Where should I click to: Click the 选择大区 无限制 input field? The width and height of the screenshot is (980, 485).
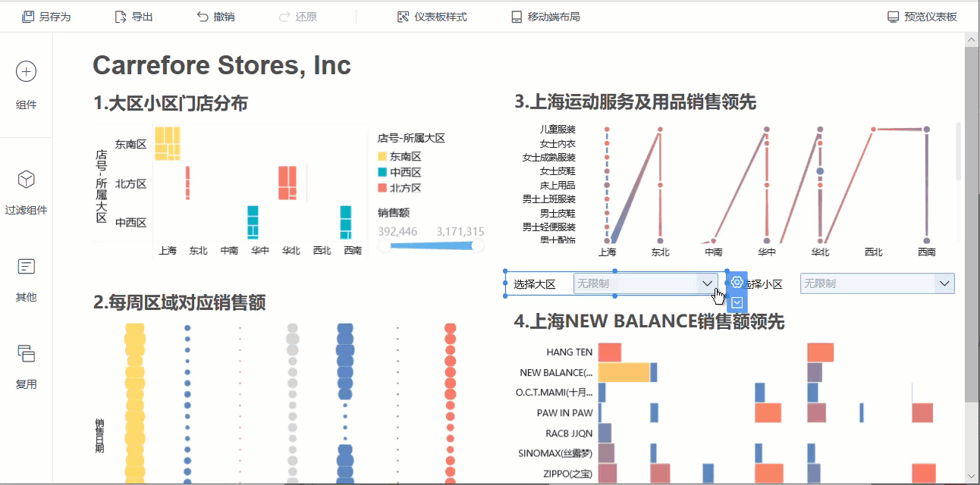click(x=645, y=283)
